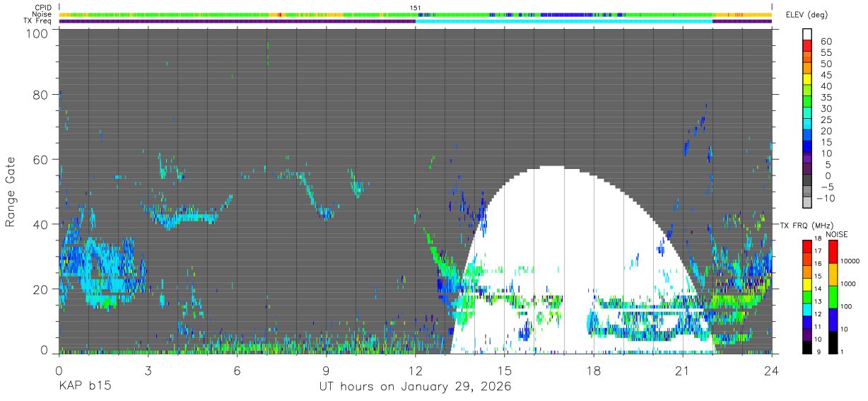Click the NOISE legend title
The height and width of the screenshot is (401, 868).
(x=837, y=234)
